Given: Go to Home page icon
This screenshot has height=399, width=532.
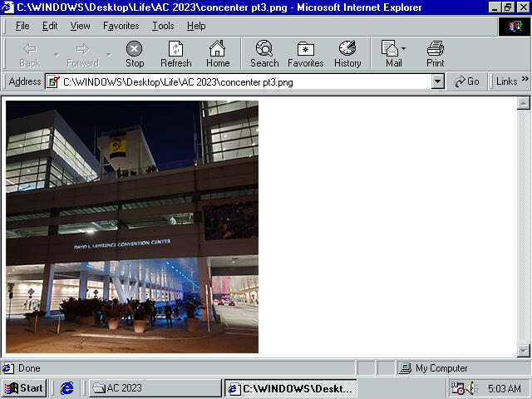Looking at the screenshot, I should click(x=218, y=54).
